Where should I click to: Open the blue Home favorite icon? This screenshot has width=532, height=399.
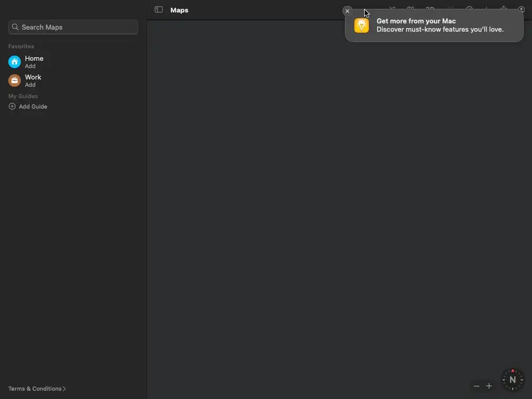point(15,62)
